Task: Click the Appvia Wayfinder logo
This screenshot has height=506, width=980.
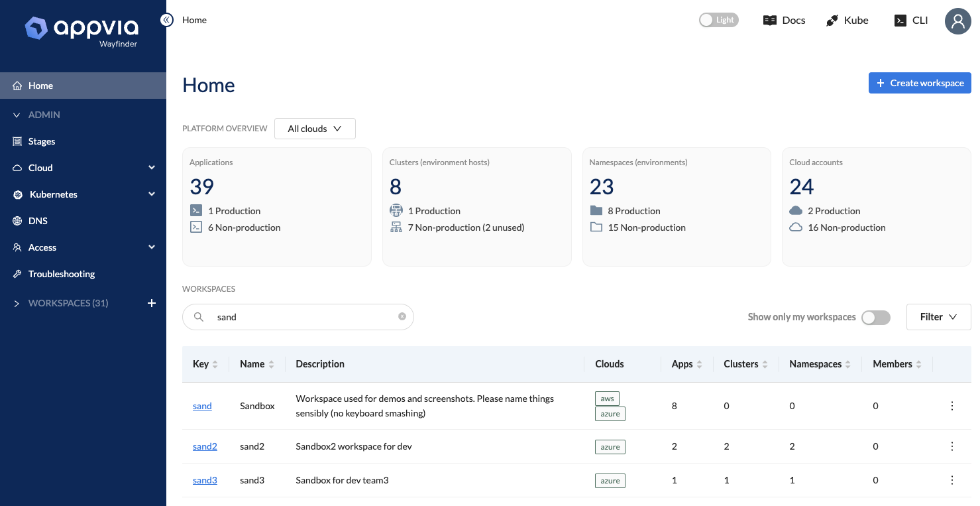Action: [x=82, y=32]
